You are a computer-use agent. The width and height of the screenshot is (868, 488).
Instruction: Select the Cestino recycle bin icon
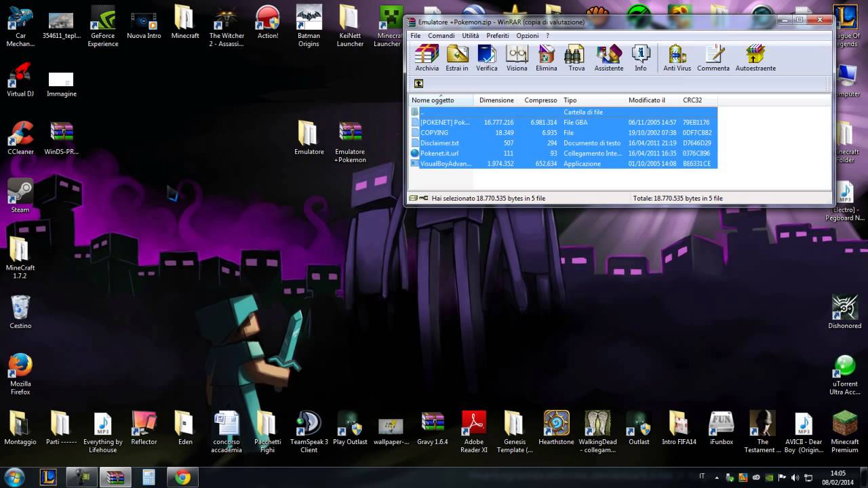(20, 312)
